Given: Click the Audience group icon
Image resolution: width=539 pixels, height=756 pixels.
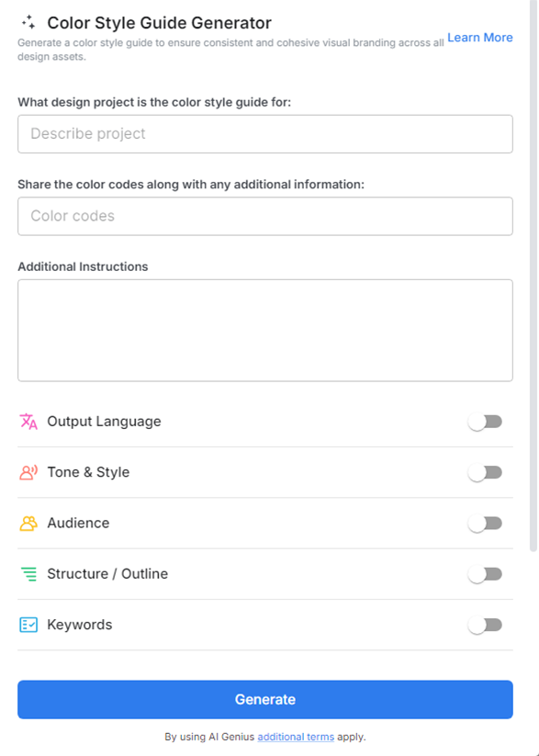Looking at the screenshot, I should pos(26,522).
